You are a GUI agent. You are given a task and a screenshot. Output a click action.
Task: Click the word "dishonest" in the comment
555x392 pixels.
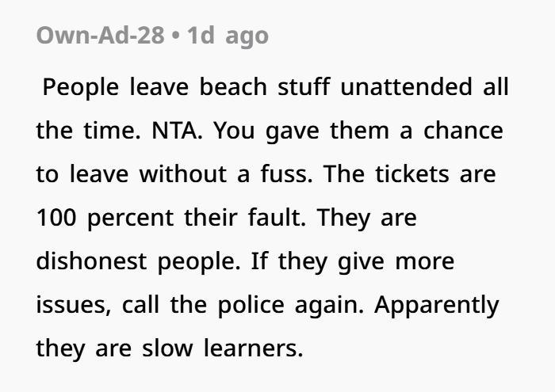pyautogui.click(x=91, y=261)
